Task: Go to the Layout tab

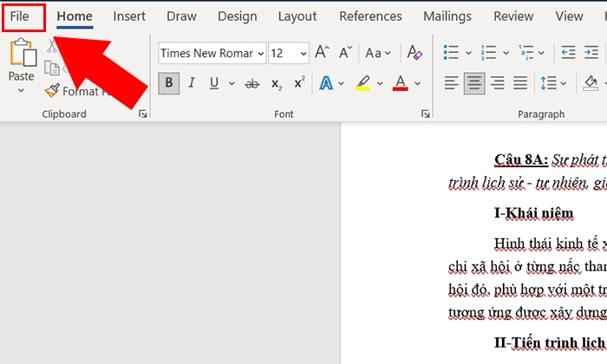Action: coord(297,16)
